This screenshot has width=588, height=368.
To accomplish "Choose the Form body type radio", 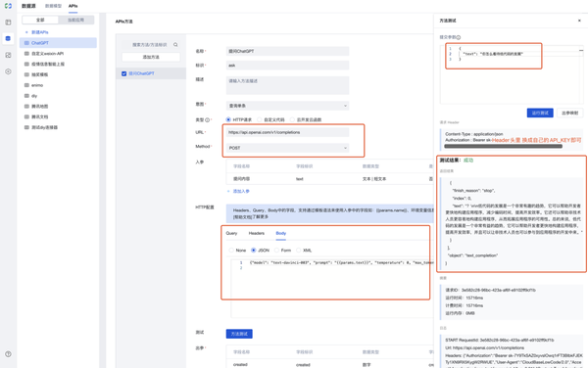I will (276, 251).
